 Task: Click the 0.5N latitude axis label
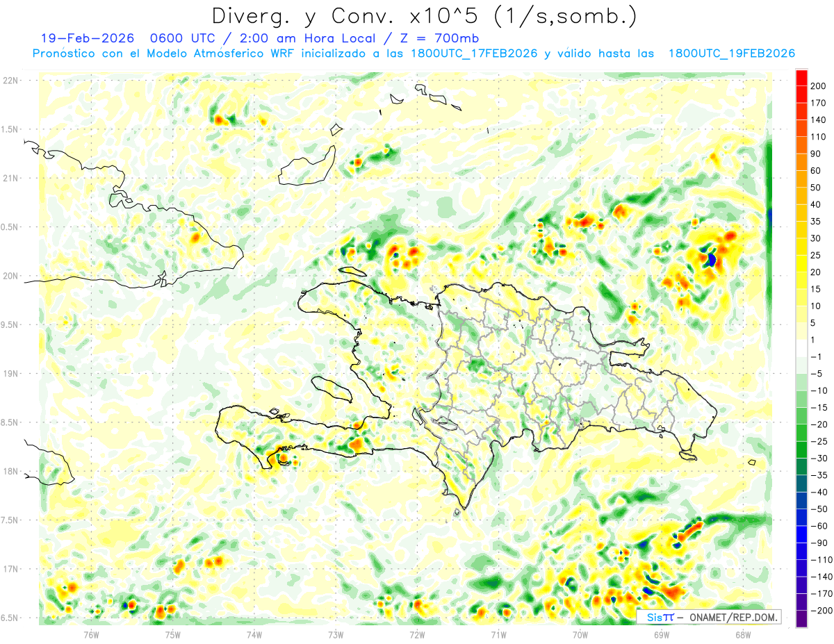click(x=10, y=227)
